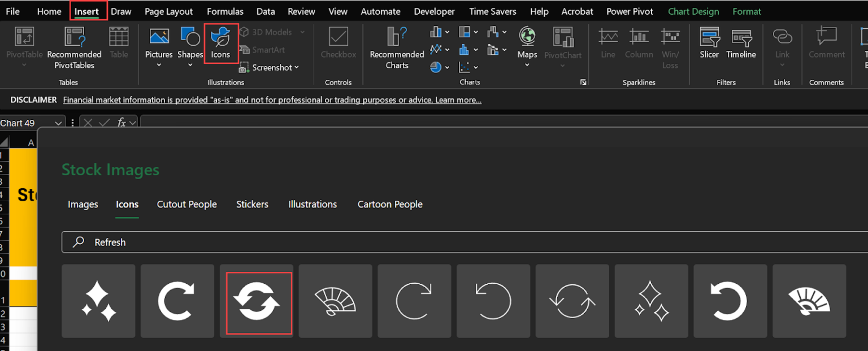868x351 pixels.
Task: Choose the outlined hand fan icon
Action: (335, 301)
